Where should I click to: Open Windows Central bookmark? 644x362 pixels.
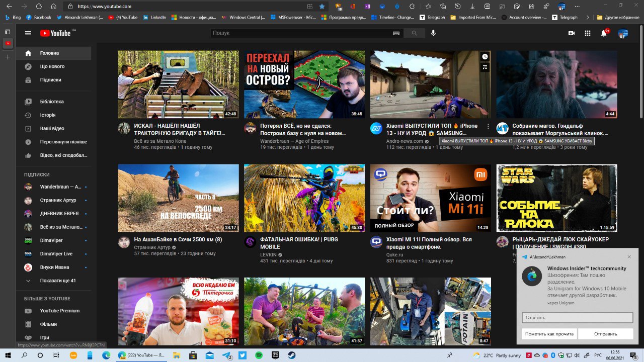pos(244,17)
